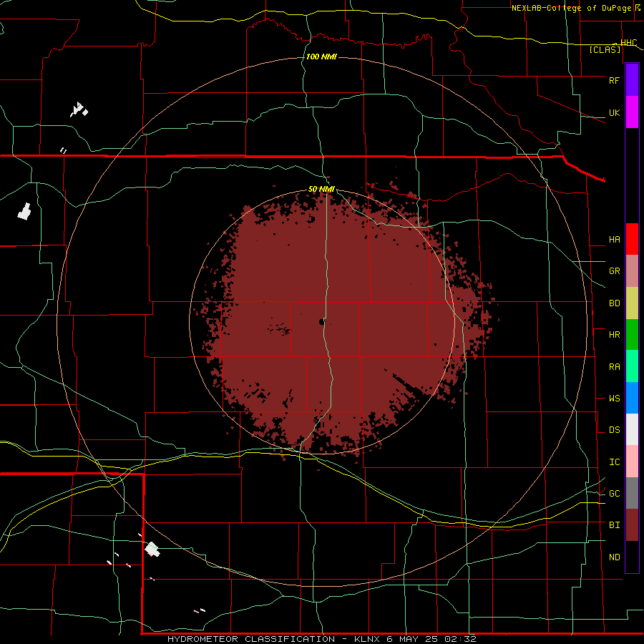Click the GR legend label
Screen dimensions: 644x644
click(x=614, y=270)
